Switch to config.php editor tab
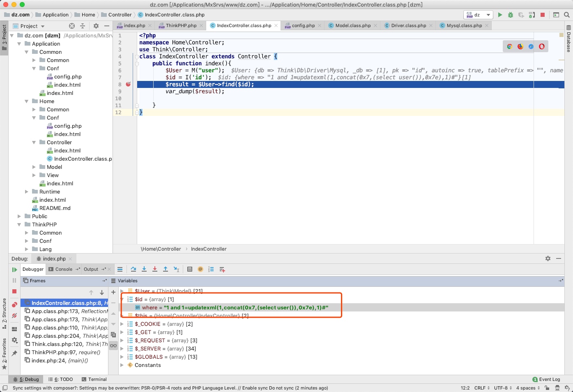 303,25
